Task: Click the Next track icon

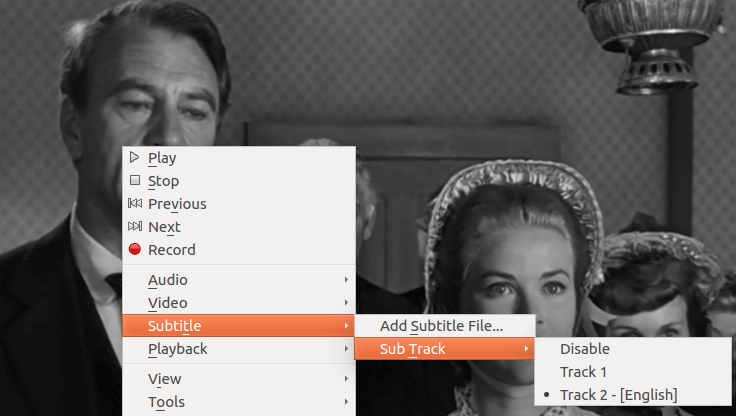Action: click(134, 227)
